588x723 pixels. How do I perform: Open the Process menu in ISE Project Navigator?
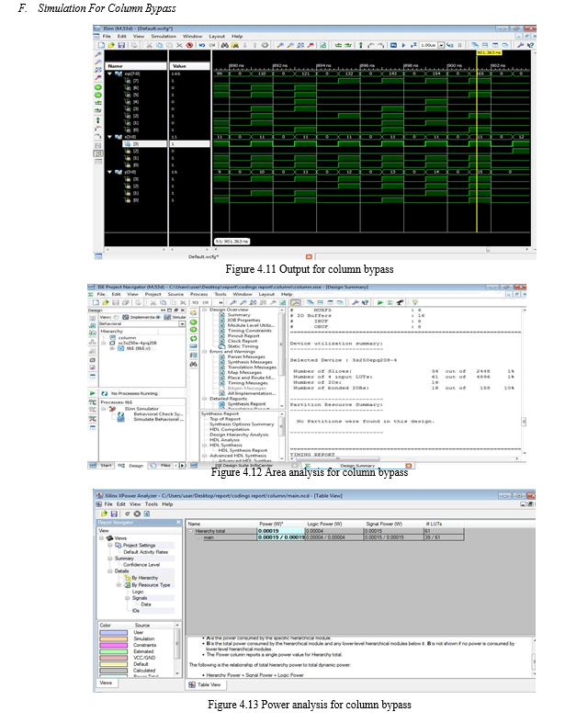(198, 294)
